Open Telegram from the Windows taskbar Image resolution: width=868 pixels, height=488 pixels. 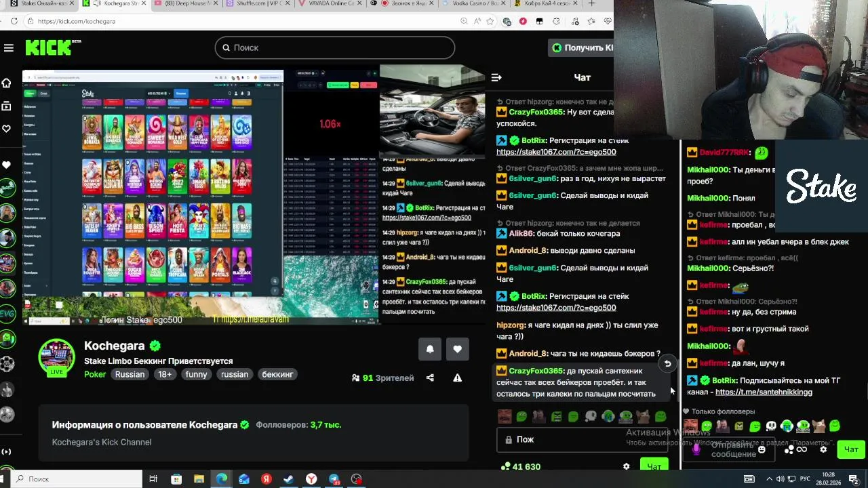click(x=334, y=479)
